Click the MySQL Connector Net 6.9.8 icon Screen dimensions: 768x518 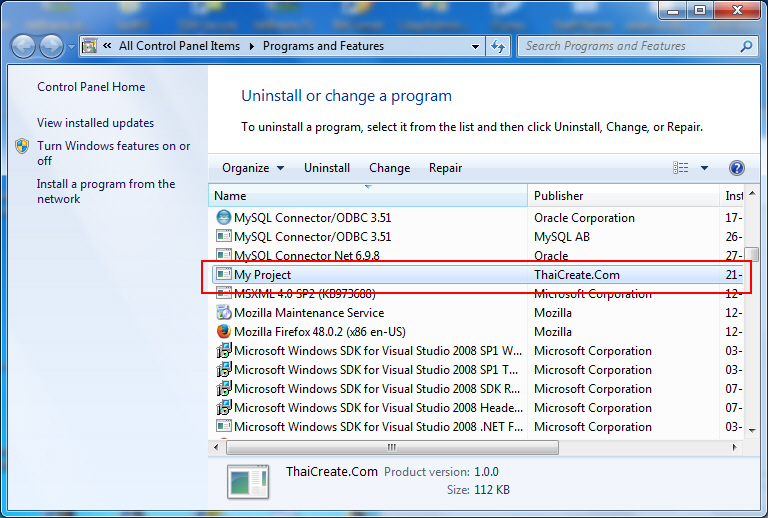click(224, 255)
